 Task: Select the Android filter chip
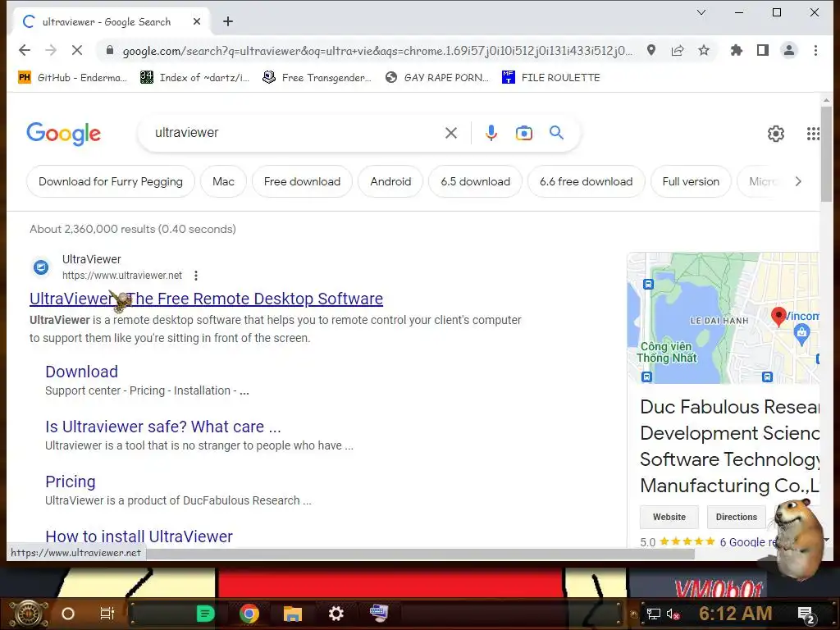click(390, 181)
